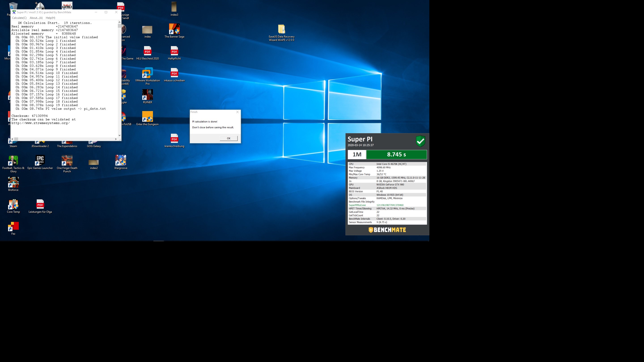
Task: Select the inkasso schreiben PDF
Action: 174,75
